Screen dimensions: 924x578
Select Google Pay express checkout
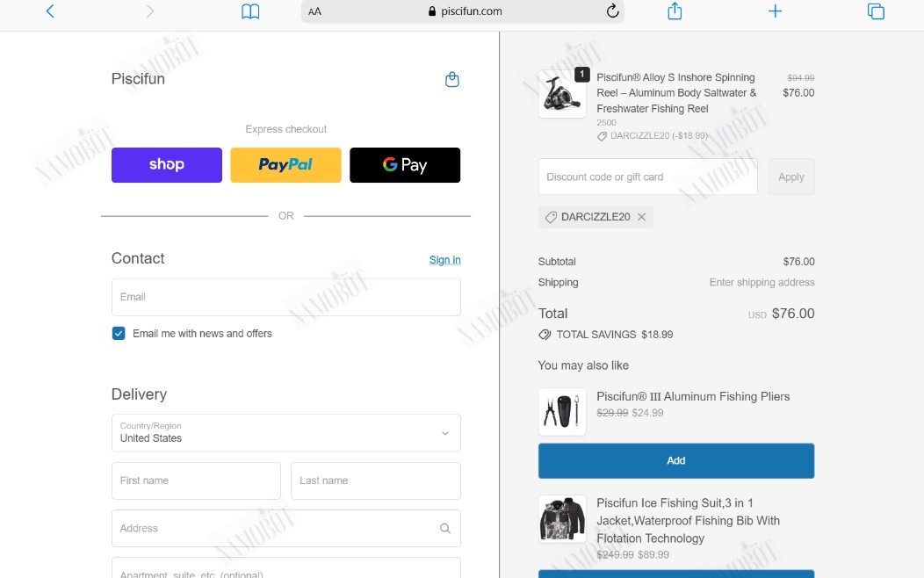(x=405, y=165)
